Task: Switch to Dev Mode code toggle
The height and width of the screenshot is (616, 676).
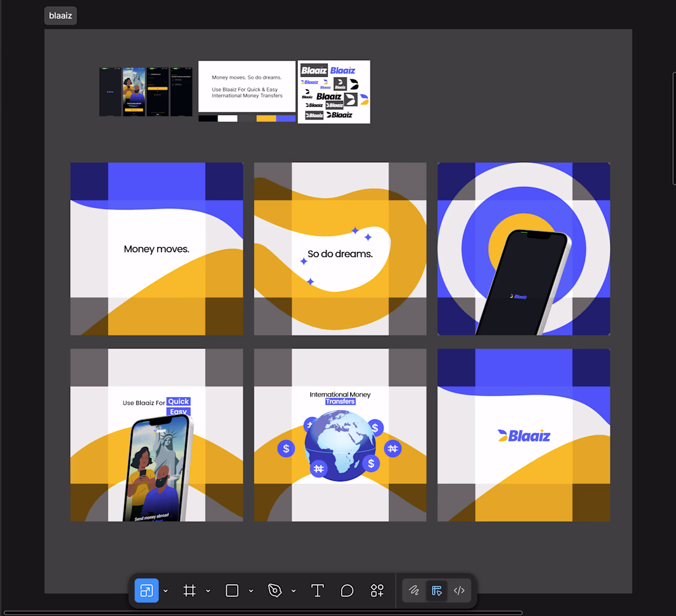Action: [x=459, y=590]
